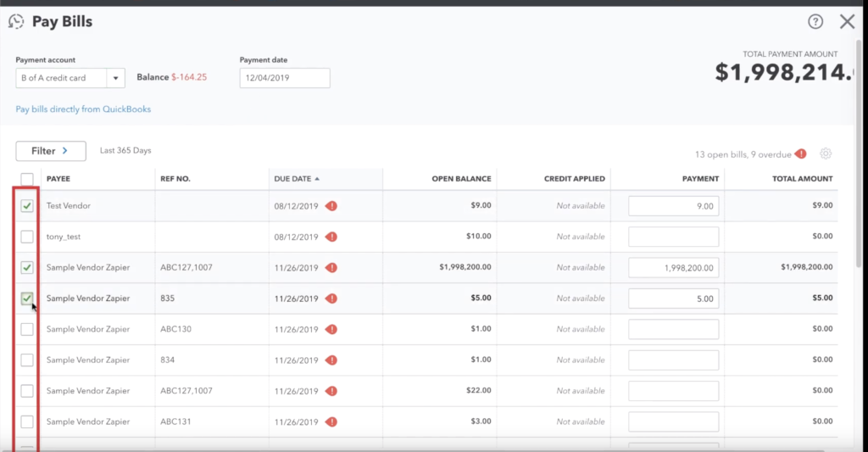Viewport: 868px width, 452px height.
Task: Click the payment field in ABC131 row
Action: pos(673,422)
